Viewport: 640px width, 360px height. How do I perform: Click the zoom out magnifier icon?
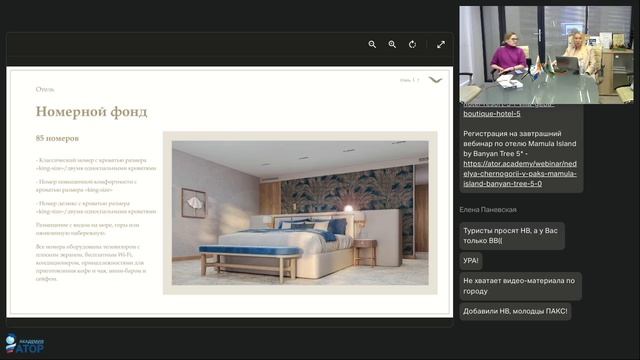(x=372, y=44)
